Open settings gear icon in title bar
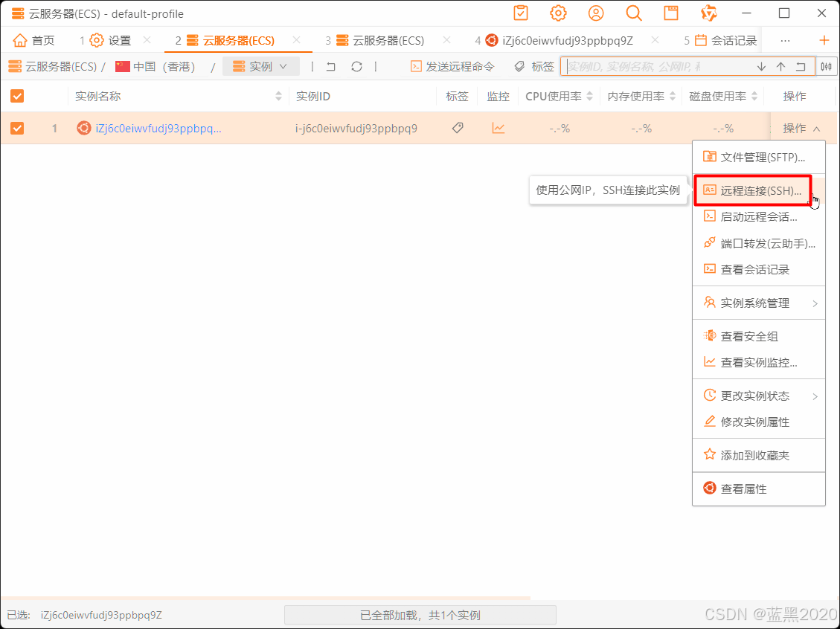This screenshot has width=840, height=629. (x=558, y=13)
